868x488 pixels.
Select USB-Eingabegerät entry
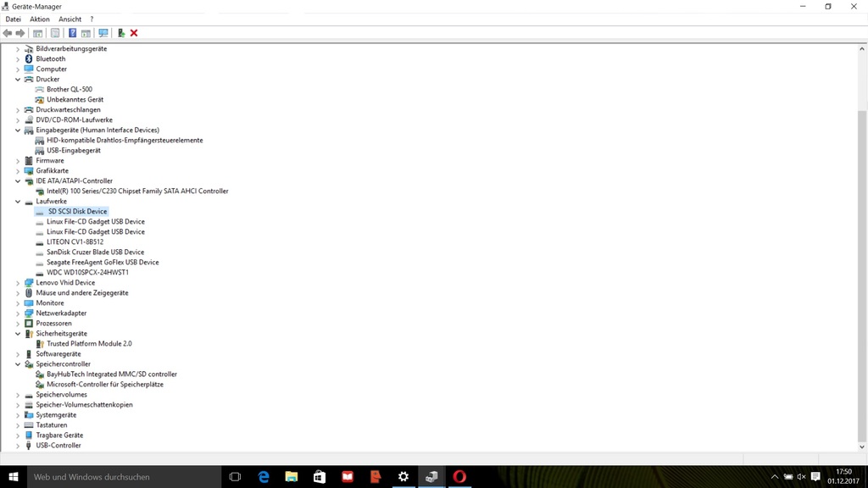coord(74,151)
